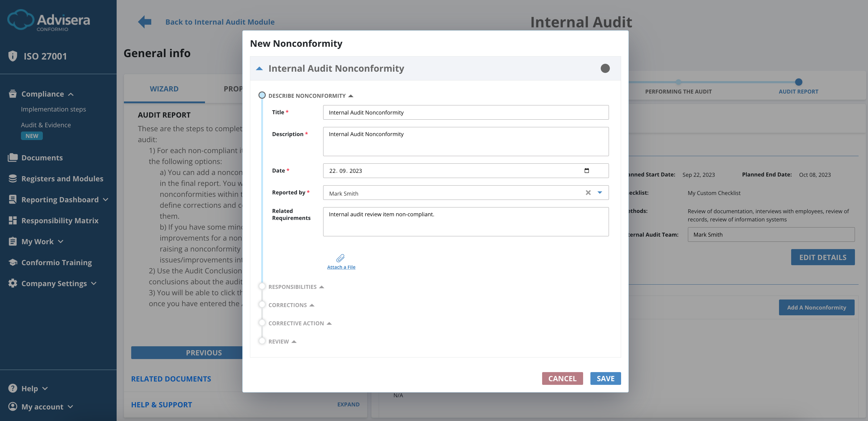Collapse the Describe Nonconformity section
This screenshot has height=421, width=868.
pos(351,95)
